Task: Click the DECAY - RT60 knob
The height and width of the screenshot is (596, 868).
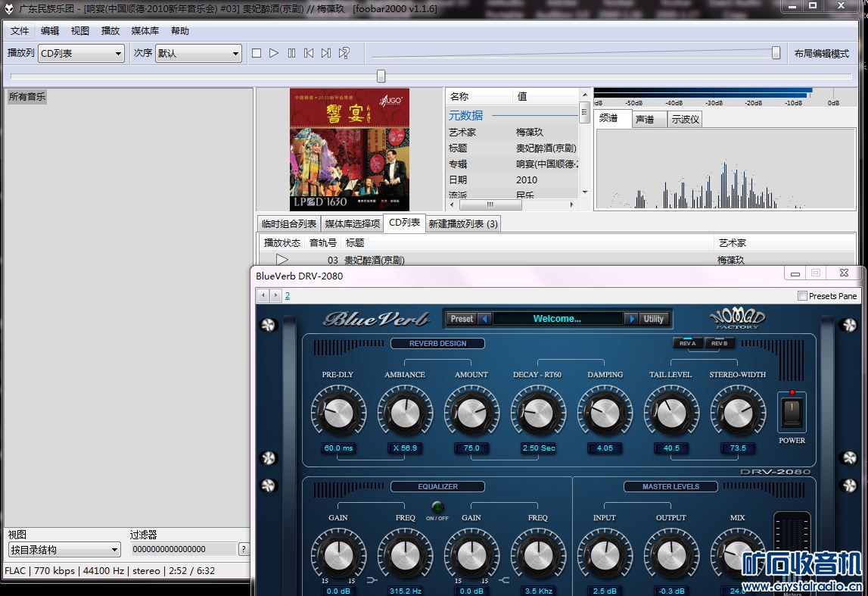Action: [x=538, y=413]
